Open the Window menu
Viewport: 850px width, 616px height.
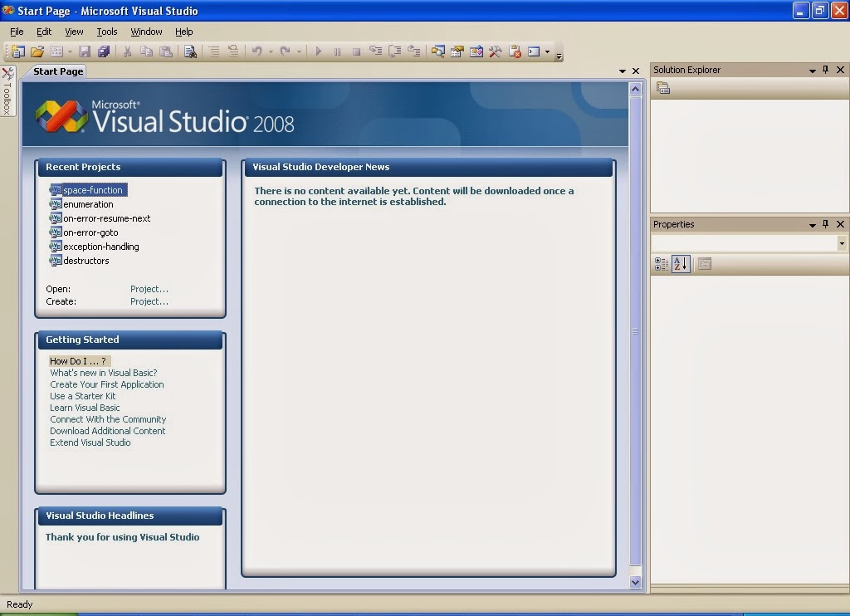click(146, 32)
